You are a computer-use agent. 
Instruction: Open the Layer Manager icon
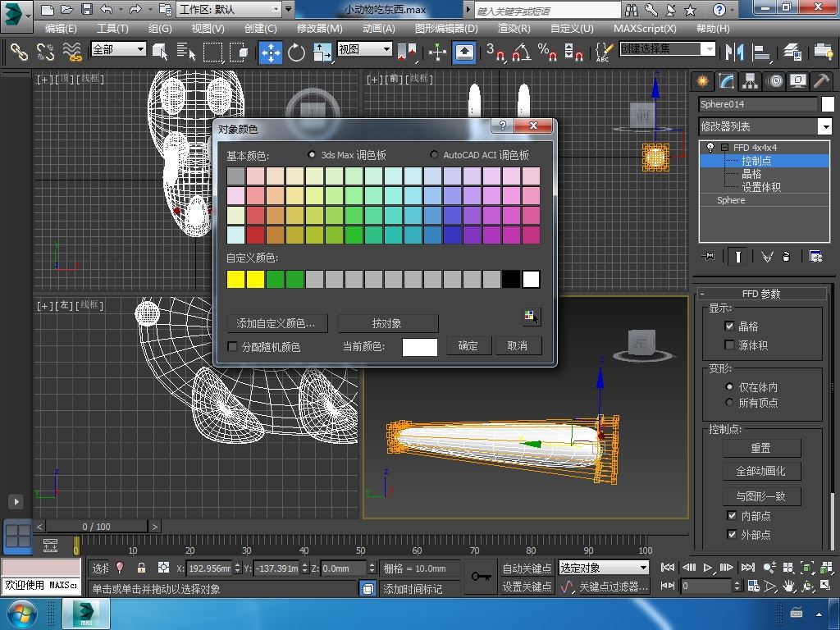[x=792, y=52]
